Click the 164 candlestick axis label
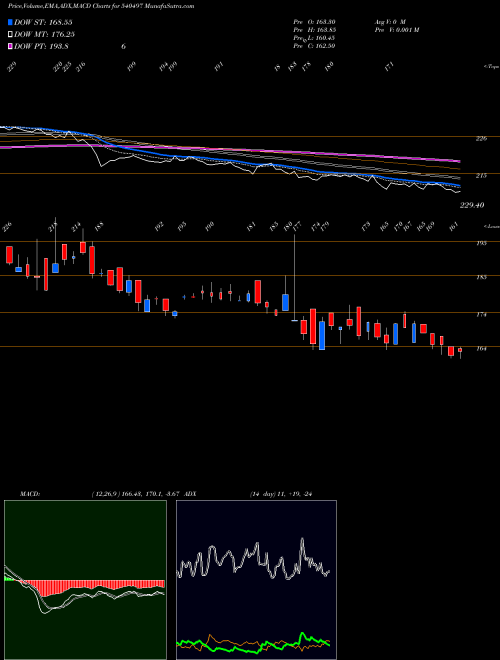Viewport: 500px width, 660px height. [x=481, y=349]
